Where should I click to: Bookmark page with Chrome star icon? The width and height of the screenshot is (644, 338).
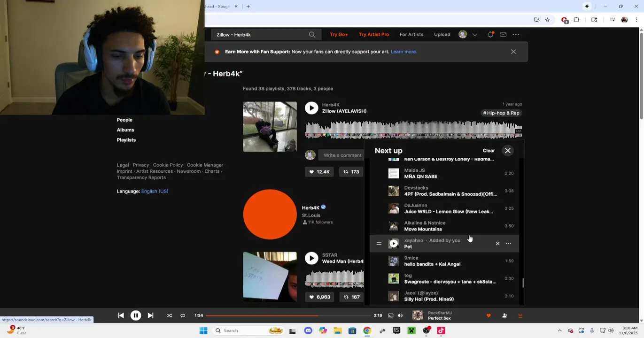[x=547, y=20]
